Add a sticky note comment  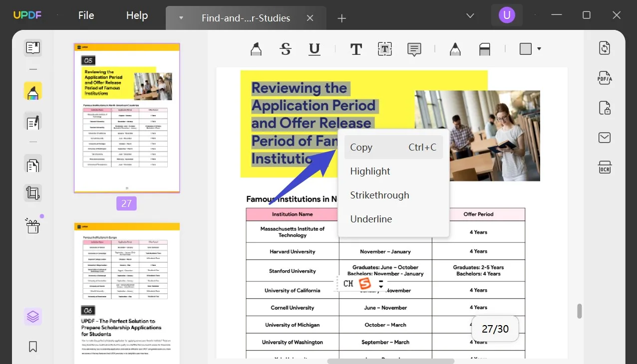pos(414,49)
